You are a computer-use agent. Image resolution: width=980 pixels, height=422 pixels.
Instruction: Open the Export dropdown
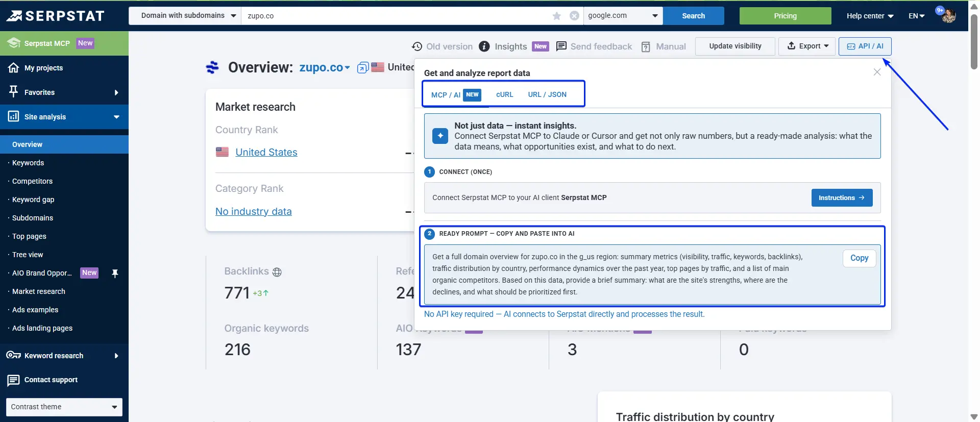[807, 46]
